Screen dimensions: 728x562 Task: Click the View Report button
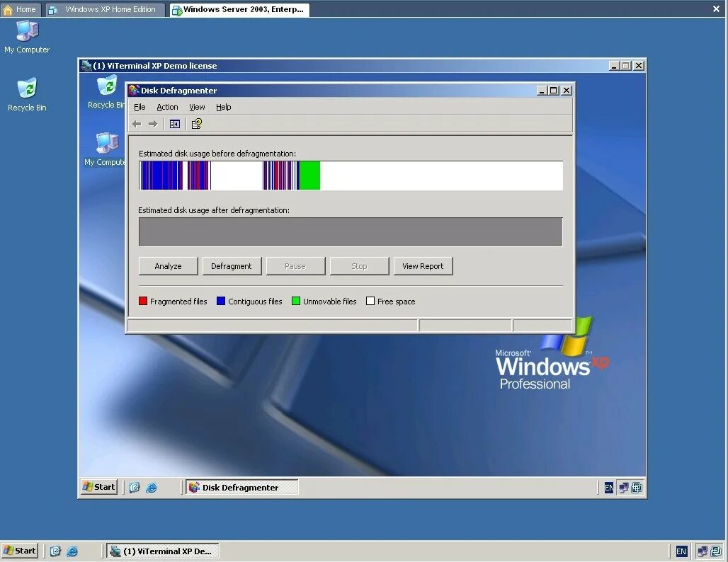tap(423, 266)
